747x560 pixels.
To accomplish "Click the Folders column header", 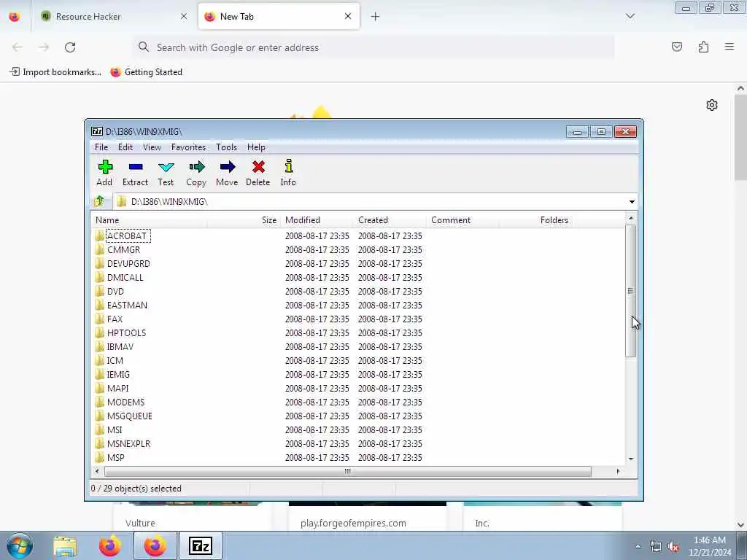I will pyautogui.click(x=535, y=220).
